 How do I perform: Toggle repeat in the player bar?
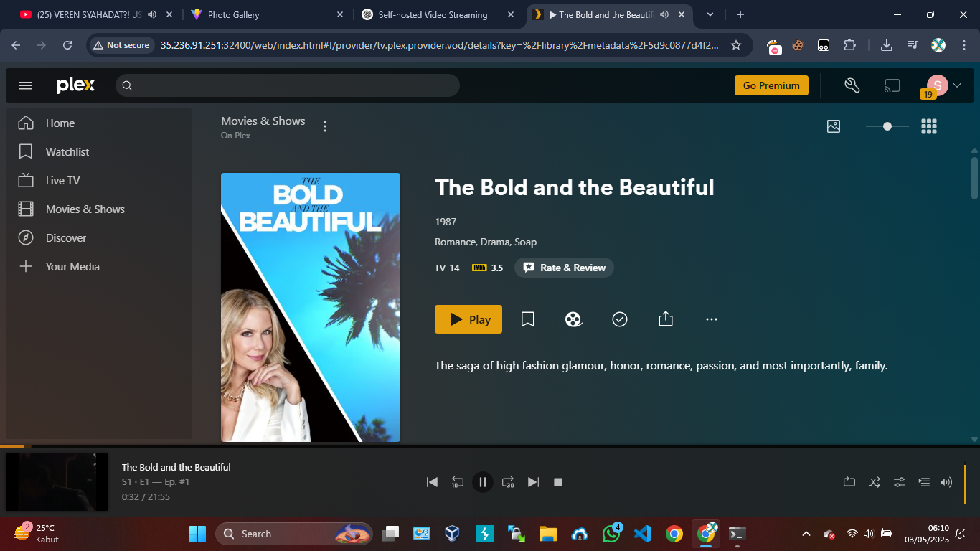(x=849, y=482)
